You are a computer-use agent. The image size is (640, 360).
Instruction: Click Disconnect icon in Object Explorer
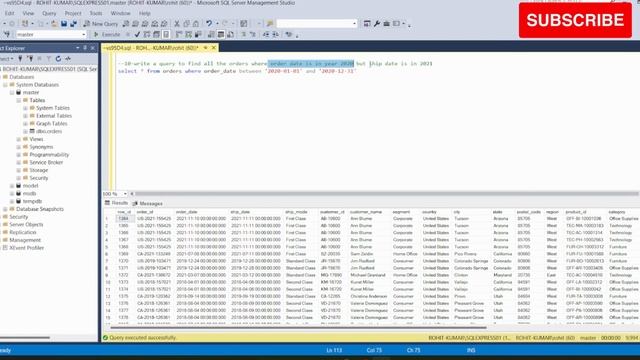click(30, 59)
